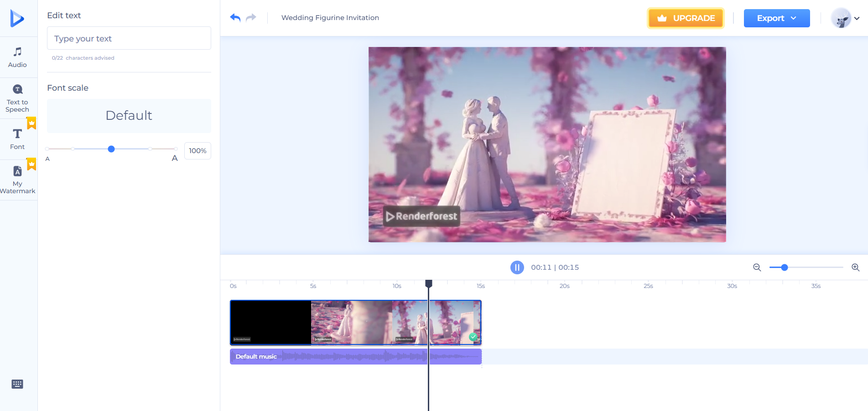Zoom out of the timeline
Viewport: 868px width, 411px height.
pos(756,267)
